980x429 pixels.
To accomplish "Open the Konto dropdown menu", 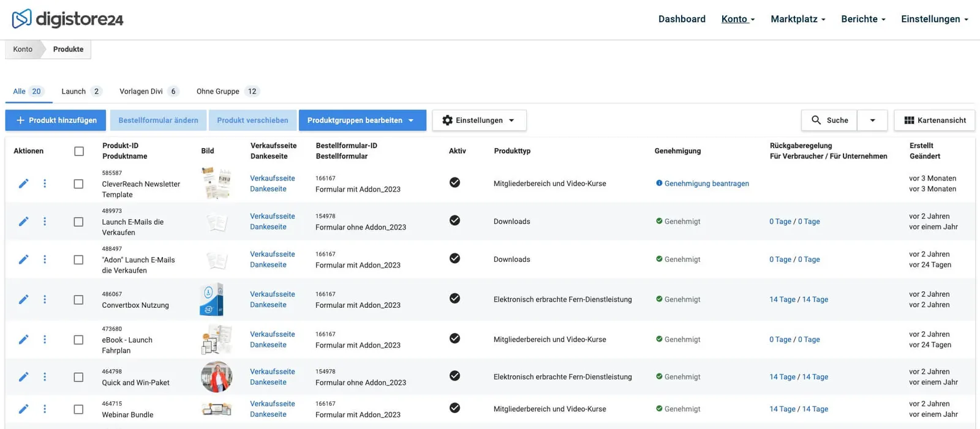I will [x=738, y=19].
